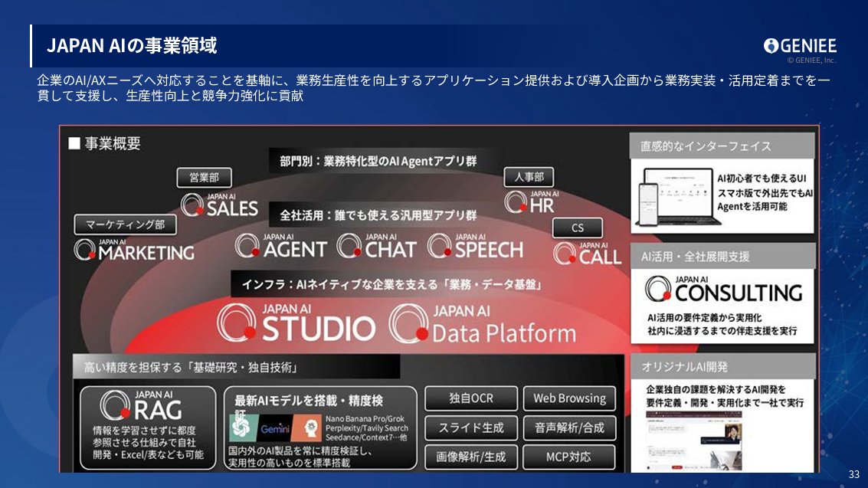Click the AI初心者でも使えるUI text

(762, 178)
